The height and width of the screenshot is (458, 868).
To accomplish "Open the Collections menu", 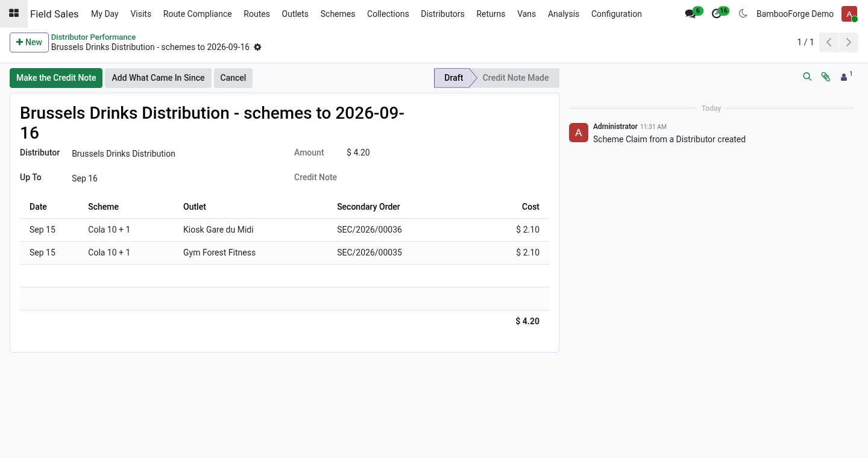I will (x=388, y=14).
